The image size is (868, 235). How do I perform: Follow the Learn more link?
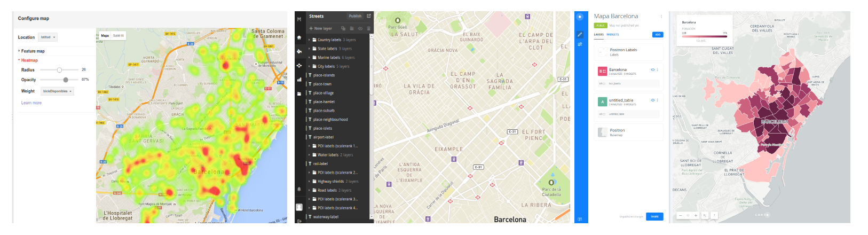31,103
